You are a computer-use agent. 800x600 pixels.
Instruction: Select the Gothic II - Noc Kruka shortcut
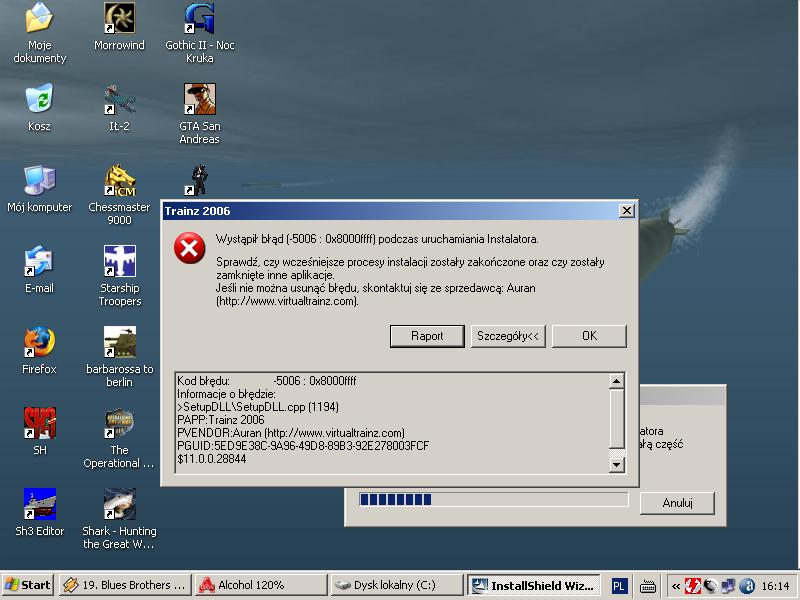coord(199,32)
